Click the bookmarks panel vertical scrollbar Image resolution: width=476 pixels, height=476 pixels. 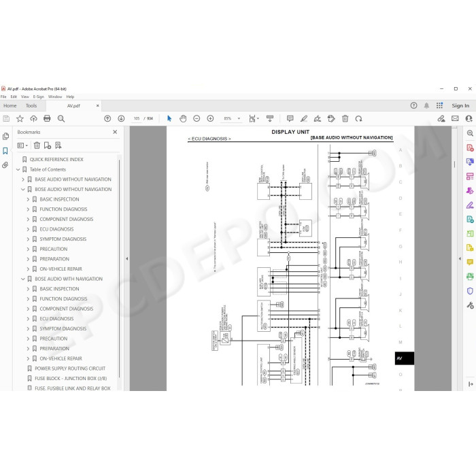coord(119,269)
